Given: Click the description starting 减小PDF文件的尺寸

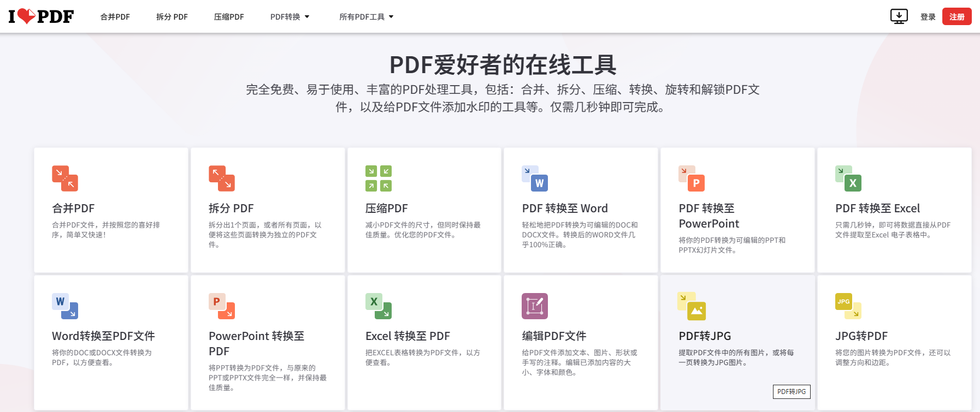Looking at the screenshot, I should coord(423,230).
